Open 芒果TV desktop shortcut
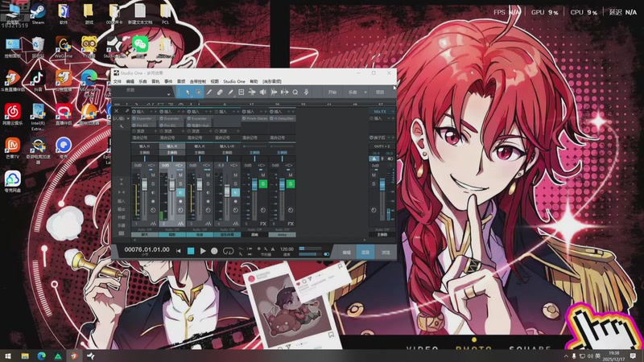Screen dimensions: 644x362 pos(12,148)
